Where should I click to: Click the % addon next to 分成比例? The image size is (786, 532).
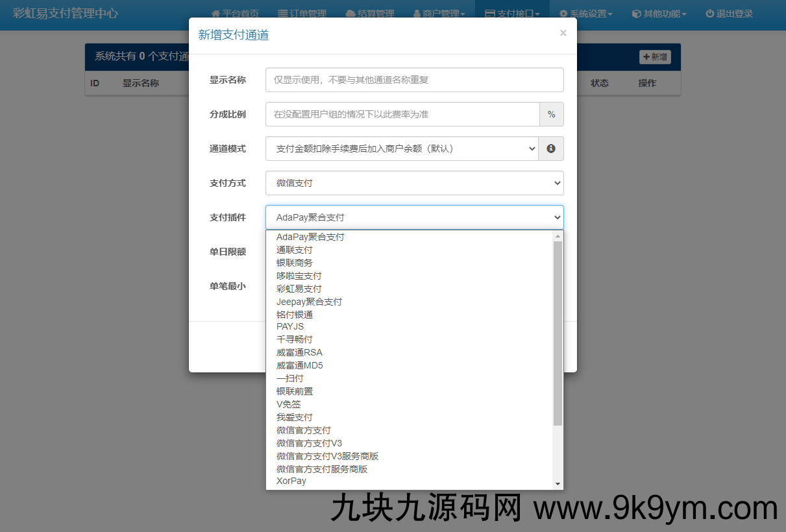click(551, 114)
